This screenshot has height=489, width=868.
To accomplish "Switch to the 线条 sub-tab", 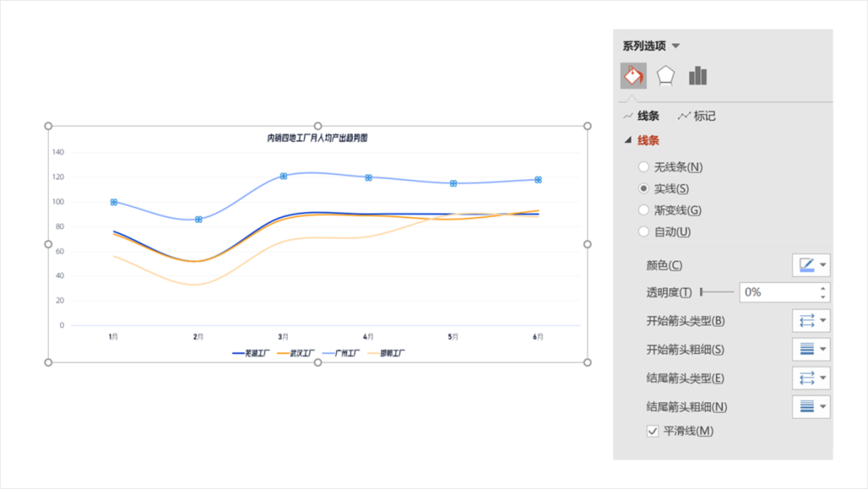I will click(641, 116).
